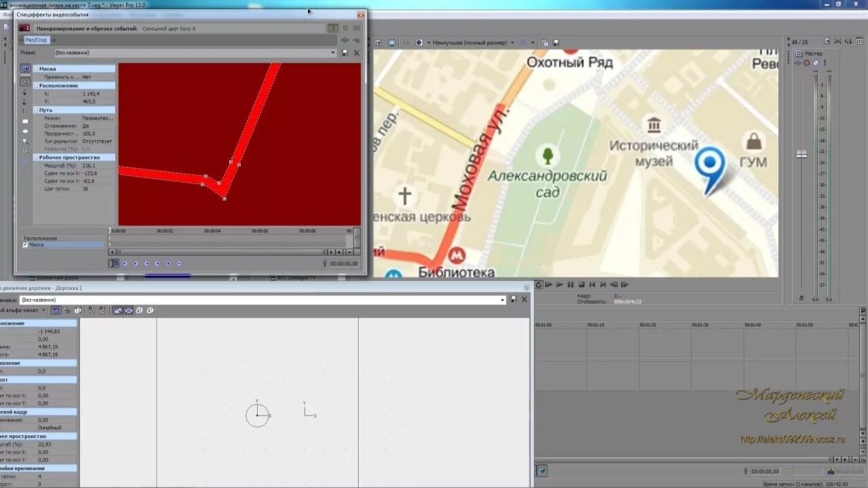Collapse the Рабочее пространство property group

point(36,157)
